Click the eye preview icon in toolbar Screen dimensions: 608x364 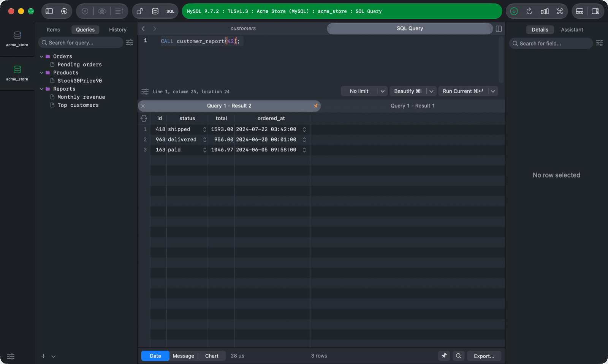102,11
